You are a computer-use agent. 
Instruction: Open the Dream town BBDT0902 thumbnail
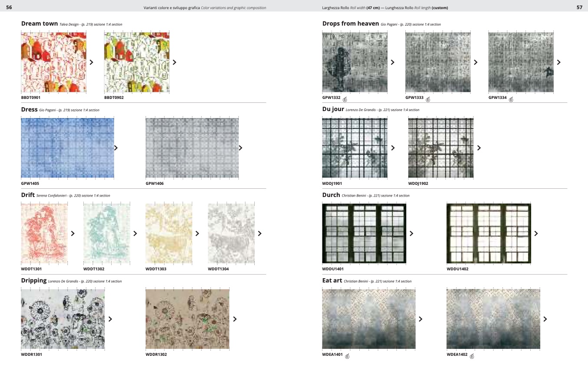pos(137,62)
